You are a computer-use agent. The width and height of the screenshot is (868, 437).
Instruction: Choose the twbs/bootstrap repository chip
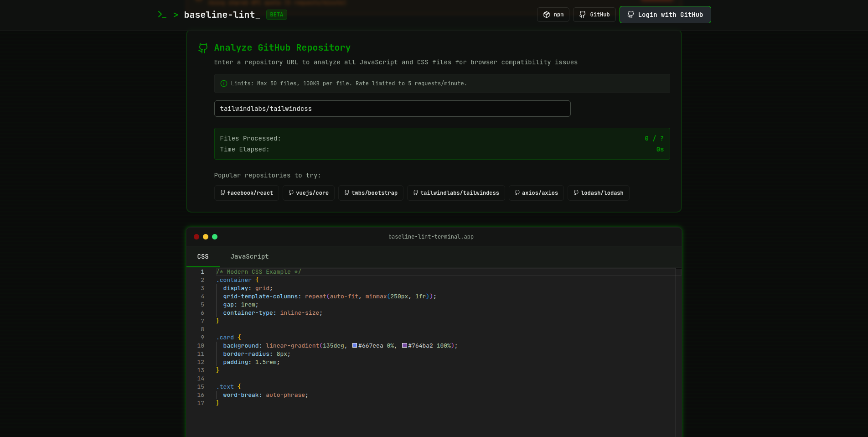click(371, 193)
